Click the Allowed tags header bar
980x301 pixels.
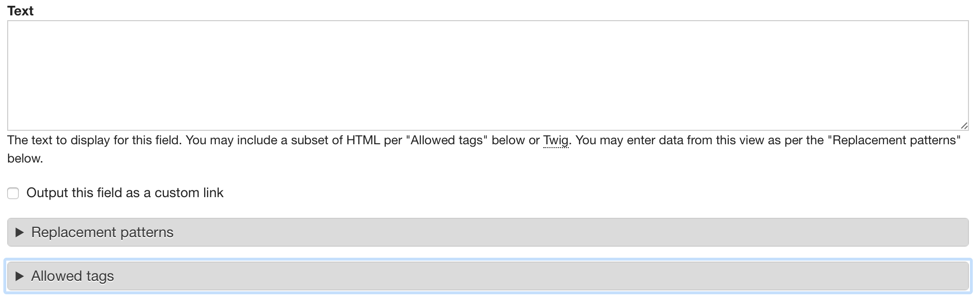point(489,276)
